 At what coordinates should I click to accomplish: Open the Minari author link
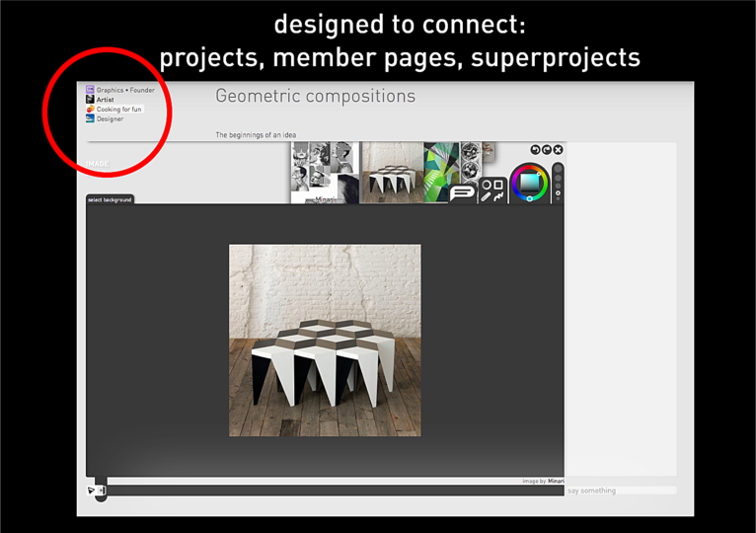coord(556,481)
